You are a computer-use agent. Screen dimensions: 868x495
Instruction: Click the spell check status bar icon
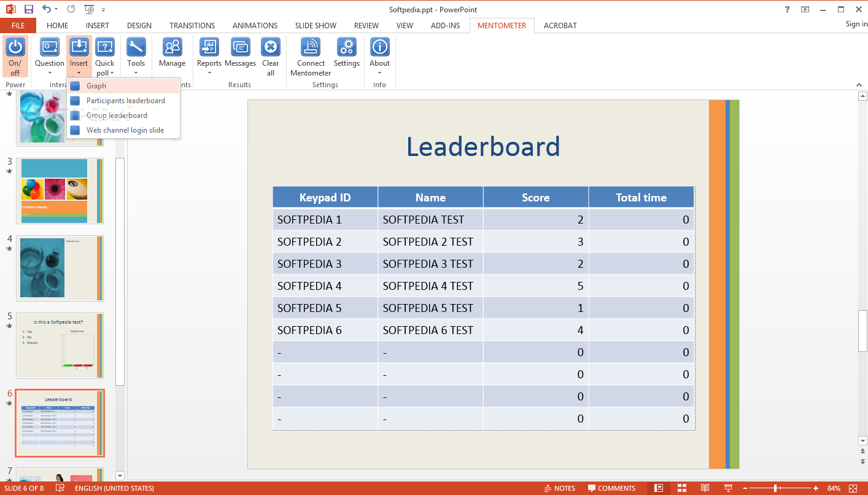(x=60, y=488)
